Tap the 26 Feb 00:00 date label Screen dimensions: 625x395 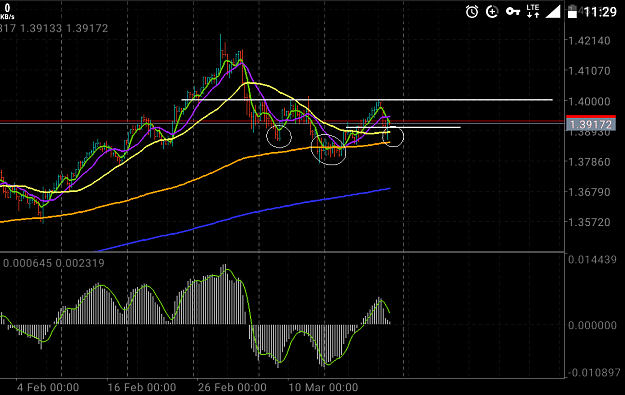[232, 387]
